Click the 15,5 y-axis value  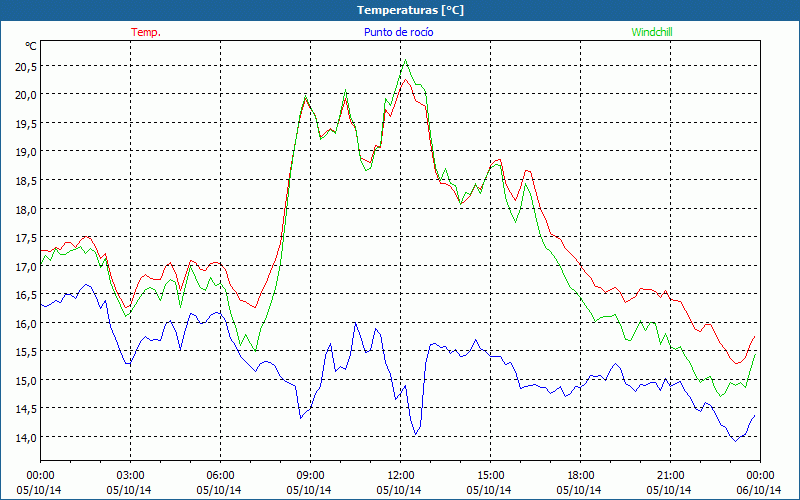pyautogui.click(x=26, y=352)
